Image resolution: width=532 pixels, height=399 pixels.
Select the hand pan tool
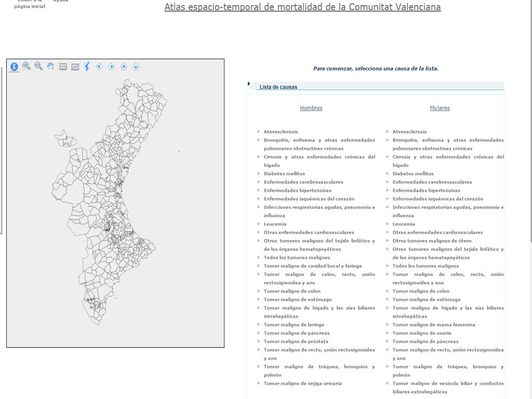[x=50, y=66]
